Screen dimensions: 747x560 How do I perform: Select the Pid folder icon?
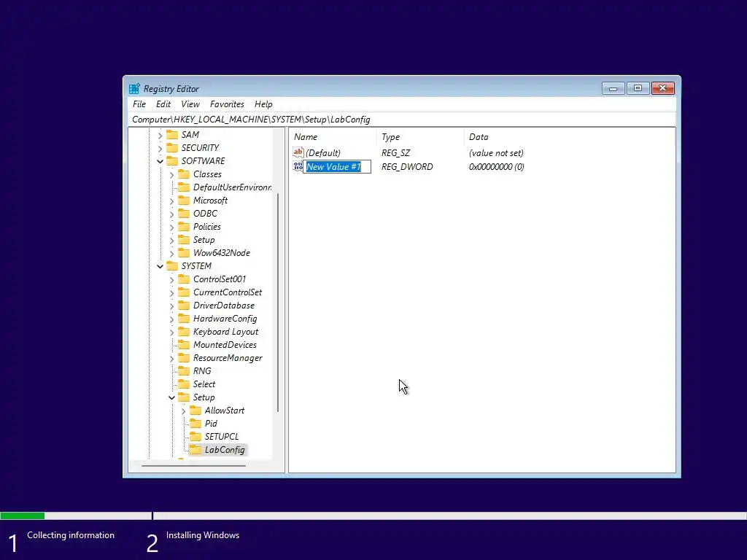[196, 424]
